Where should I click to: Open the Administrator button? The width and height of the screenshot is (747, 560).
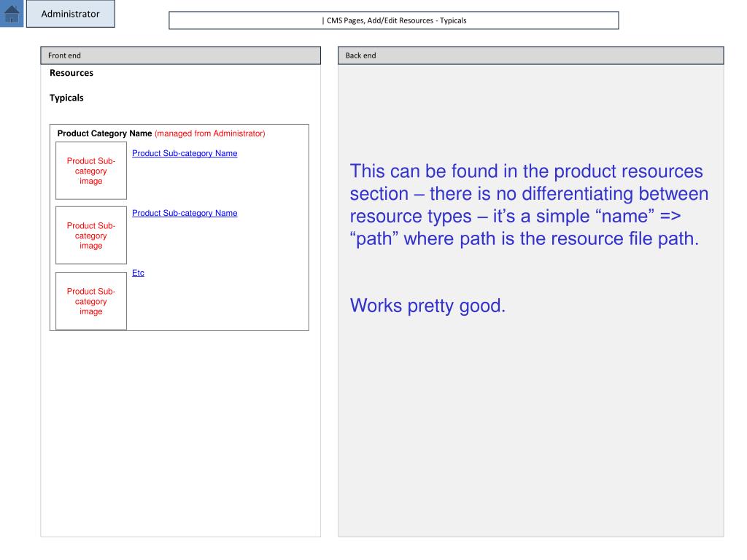pyautogui.click(x=71, y=14)
